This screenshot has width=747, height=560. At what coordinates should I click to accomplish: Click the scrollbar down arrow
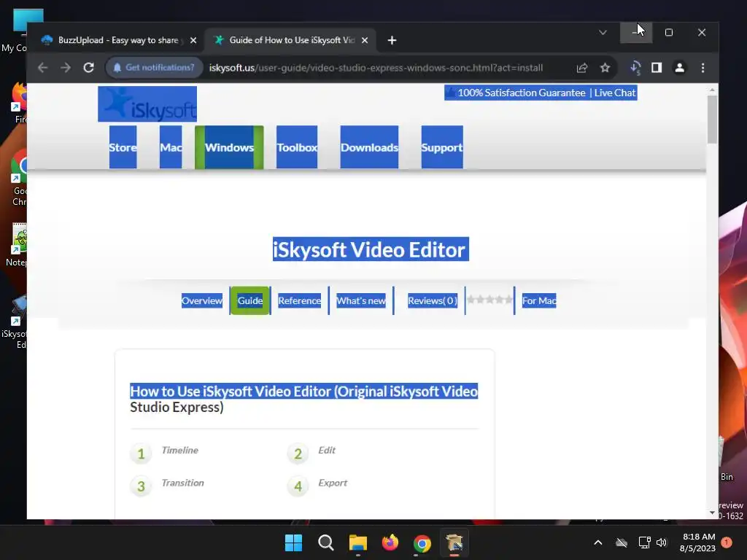[712, 513]
